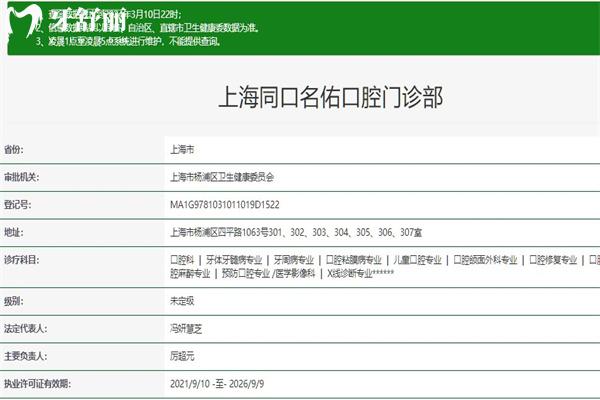Click 牙周病专业 specialty
The height and width of the screenshot is (400, 600).
click(293, 260)
